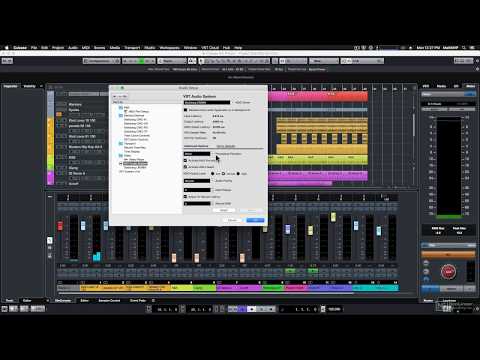Click the red round Control Room button

coord(448,272)
